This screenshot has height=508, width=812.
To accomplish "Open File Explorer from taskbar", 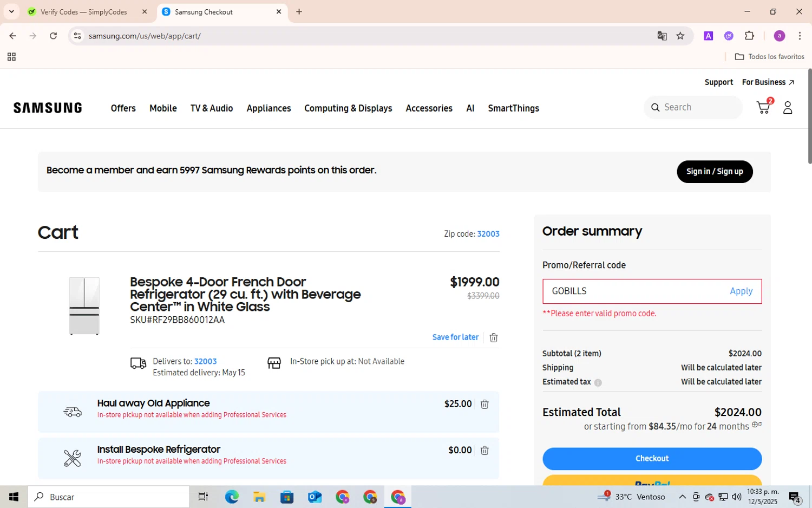I will tap(259, 497).
